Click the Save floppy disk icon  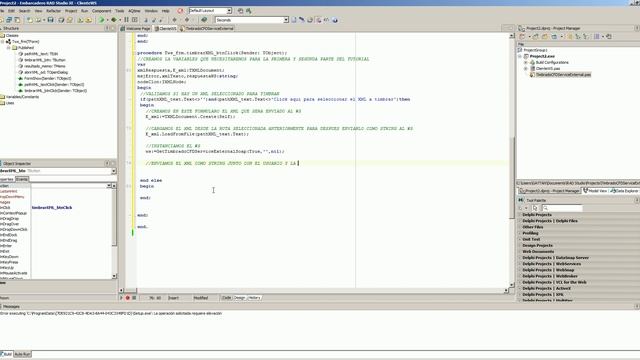[51, 20]
